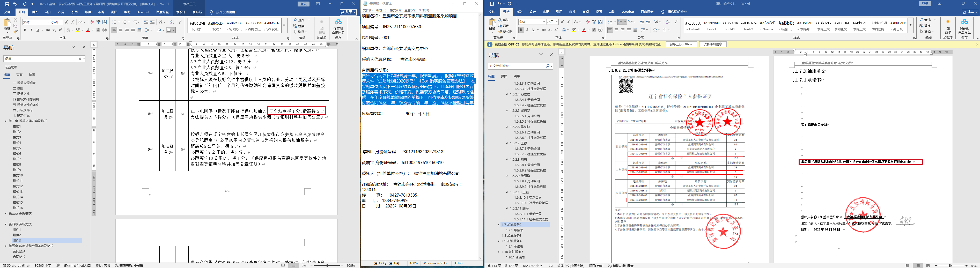Image resolution: width=980 pixels, height=268 pixels.
Task: Click the zoom slider in 招标文件 Word status bar
Action: click(327, 265)
